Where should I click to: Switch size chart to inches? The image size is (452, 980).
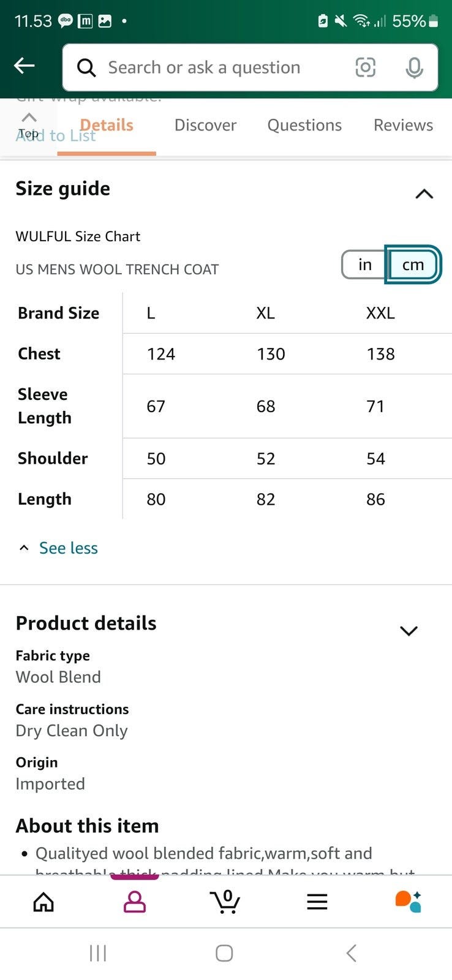[364, 265]
